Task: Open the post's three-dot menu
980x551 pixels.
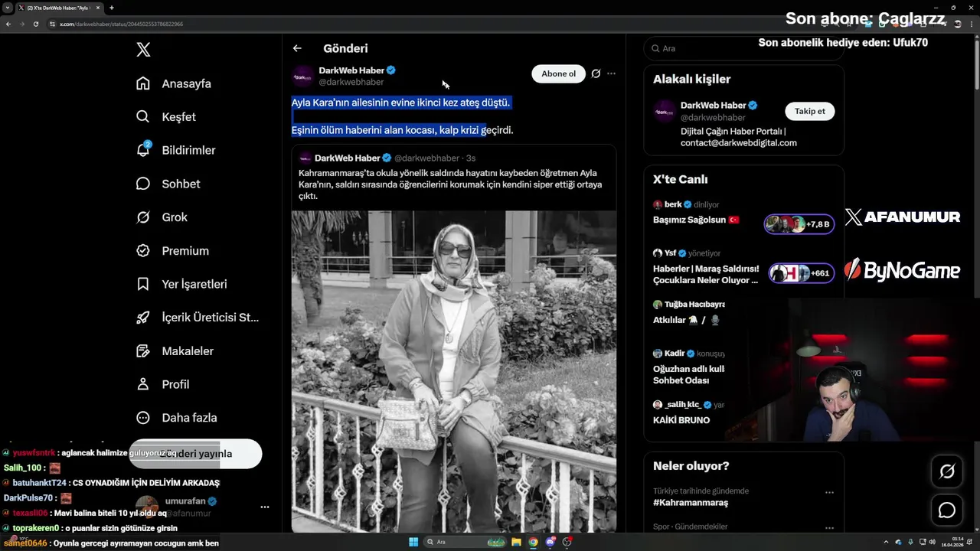Action: click(x=611, y=73)
